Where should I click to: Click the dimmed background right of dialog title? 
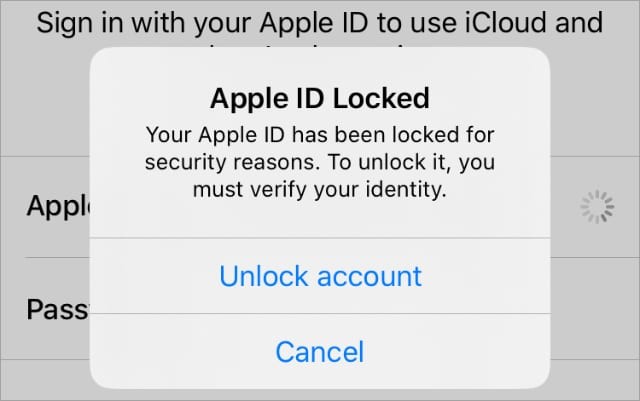tap(595, 100)
